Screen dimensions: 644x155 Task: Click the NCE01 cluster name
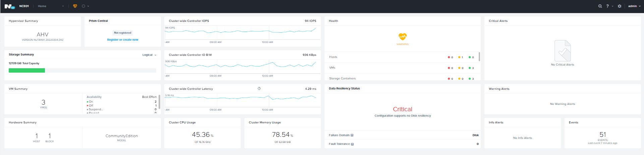[24, 6]
